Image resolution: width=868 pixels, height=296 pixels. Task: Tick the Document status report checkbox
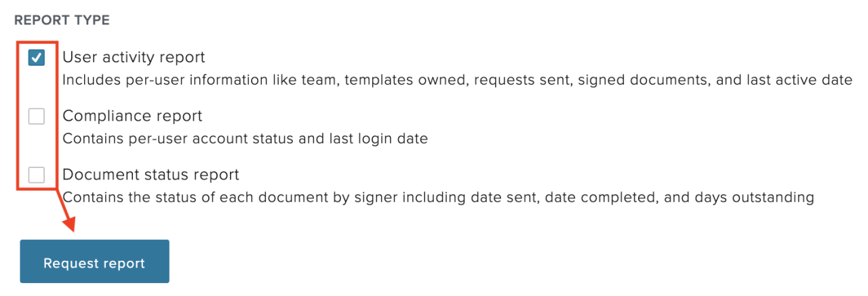coord(37,175)
